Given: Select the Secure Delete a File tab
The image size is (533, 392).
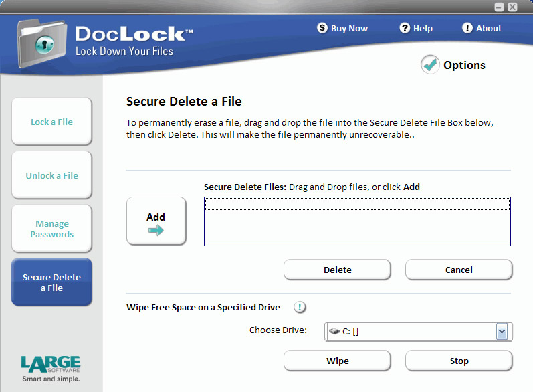Looking at the screenshot, I should click(x=51, y=282).
